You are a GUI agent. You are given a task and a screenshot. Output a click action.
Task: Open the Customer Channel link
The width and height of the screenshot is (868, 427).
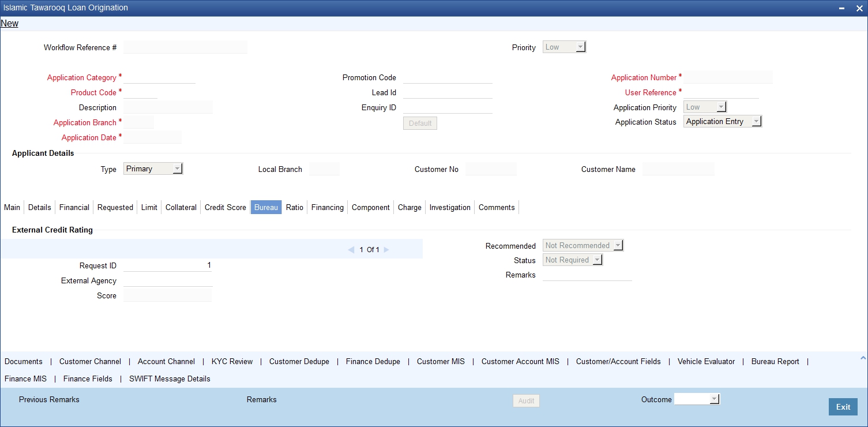point(90,362)
